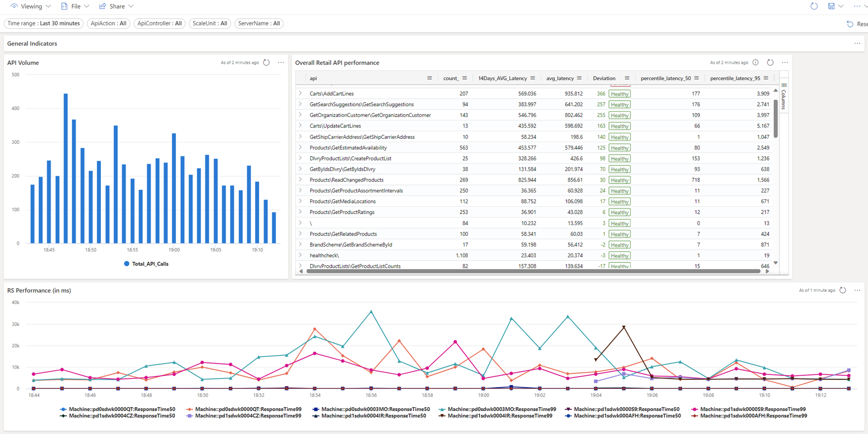This screenshot has width=868, height=434.
Task: Open Deviation column menu icon
Action: [627, 78]
